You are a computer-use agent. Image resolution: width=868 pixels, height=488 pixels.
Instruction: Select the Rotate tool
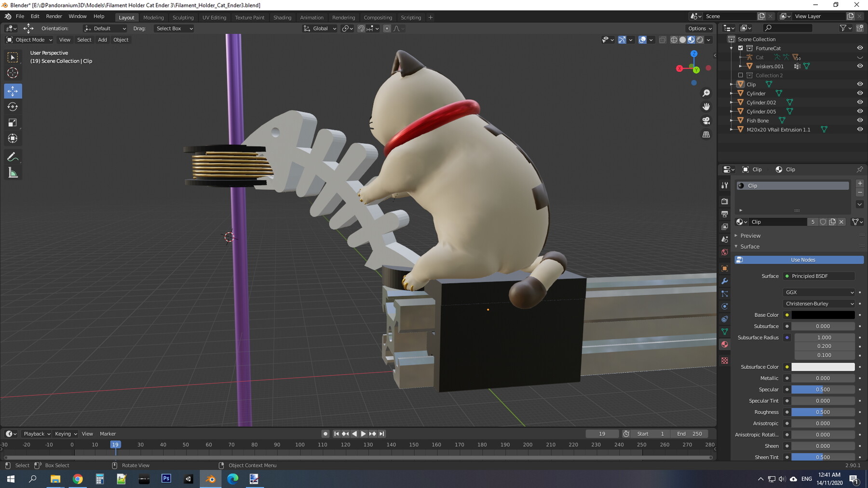click(12, 107)
